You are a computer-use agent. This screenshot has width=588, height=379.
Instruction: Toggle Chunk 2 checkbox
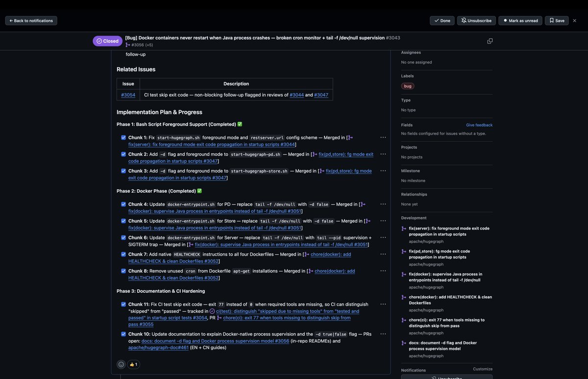coord(123,154)
